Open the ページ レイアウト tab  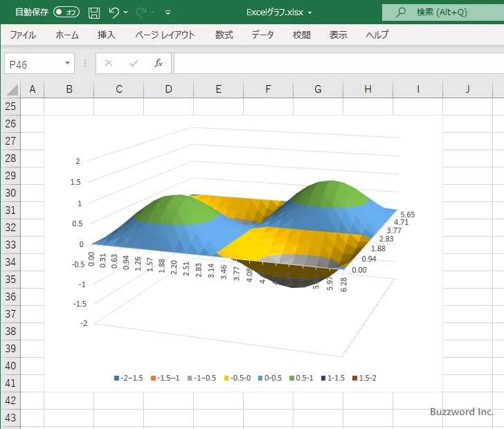pos(165,35)
